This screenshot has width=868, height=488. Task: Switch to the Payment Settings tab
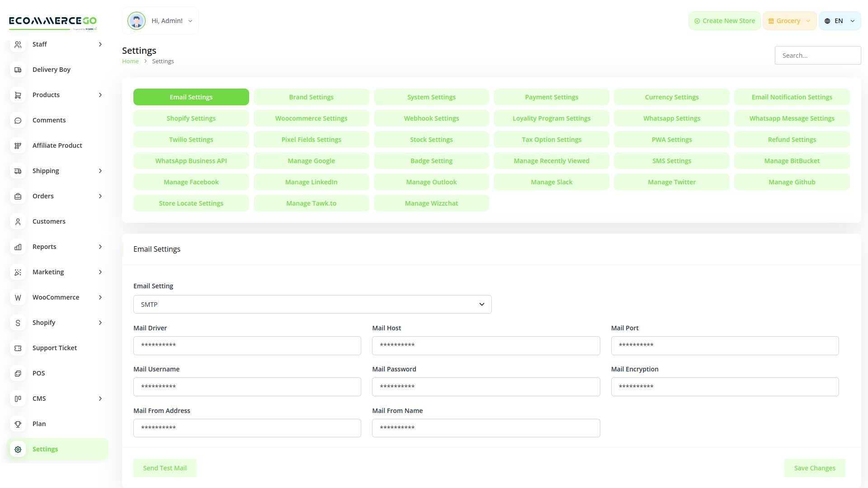[551, 97]
